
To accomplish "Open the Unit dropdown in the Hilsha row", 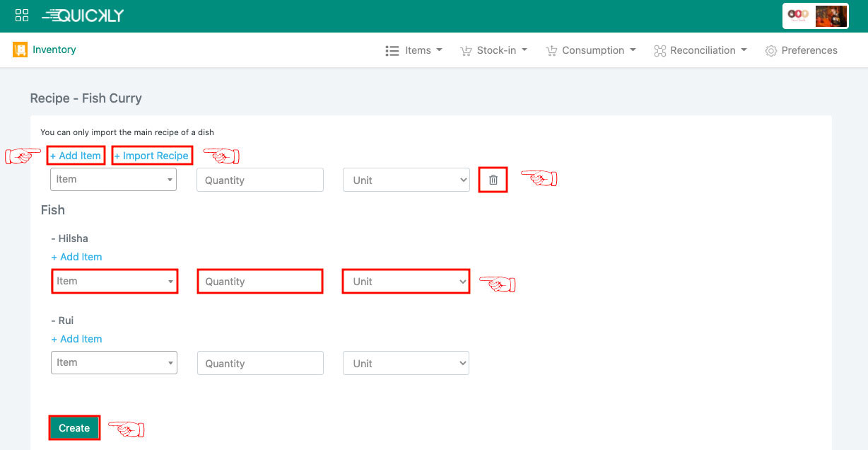I will [406, 281].
